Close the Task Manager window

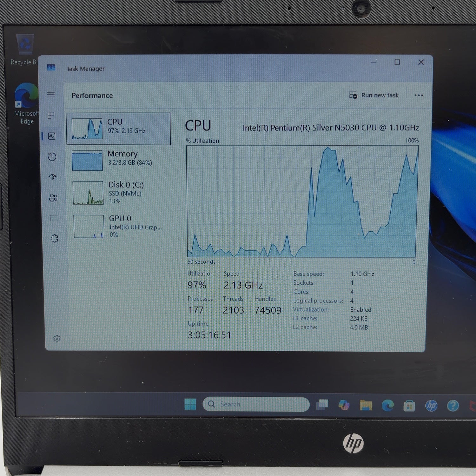[x=421, y=62]
